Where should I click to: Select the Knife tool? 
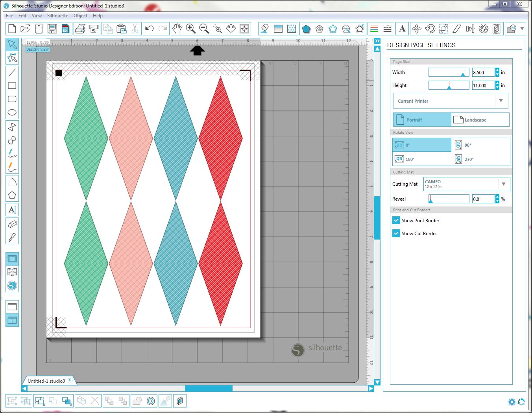pos(12,238)
